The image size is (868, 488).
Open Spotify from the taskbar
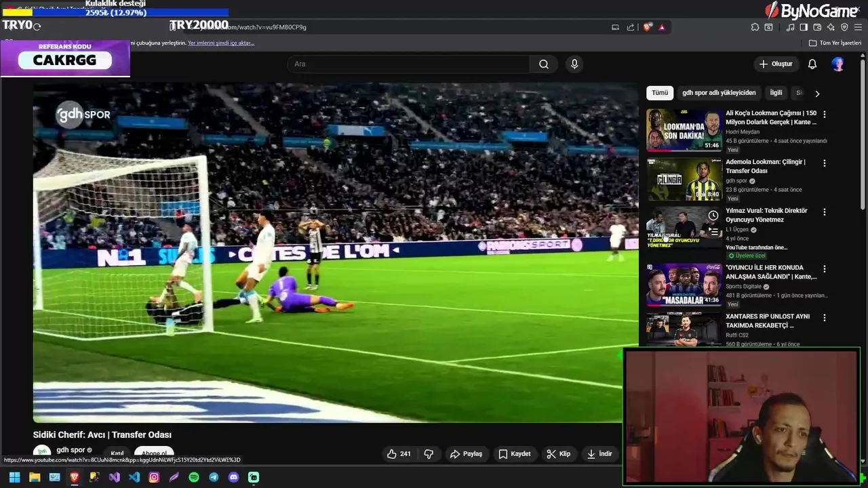click(194, 477)
